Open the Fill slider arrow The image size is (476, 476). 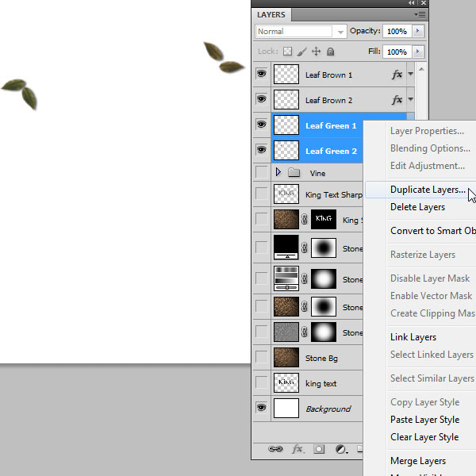coord(418,52)
